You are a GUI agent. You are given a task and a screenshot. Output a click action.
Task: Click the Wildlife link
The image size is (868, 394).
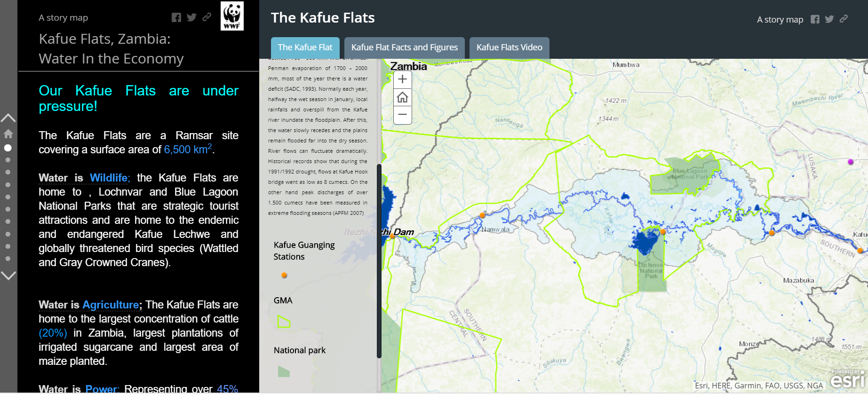point(109,178)
